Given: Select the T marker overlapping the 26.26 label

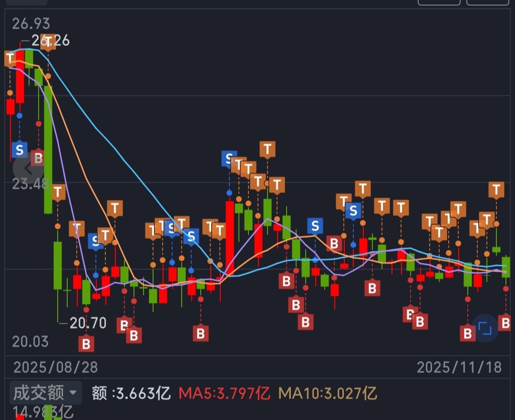Looking at the screenshot, I should [48, 42].
